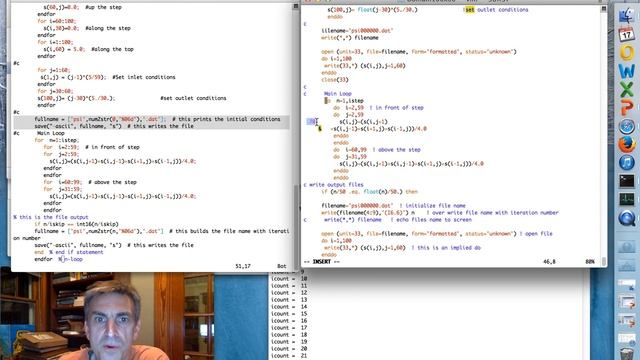This screenshot has height=360, width=640.
Task: Click 'write output files' comment in right window
Action: pyautogui.click(x=336, y=184)
